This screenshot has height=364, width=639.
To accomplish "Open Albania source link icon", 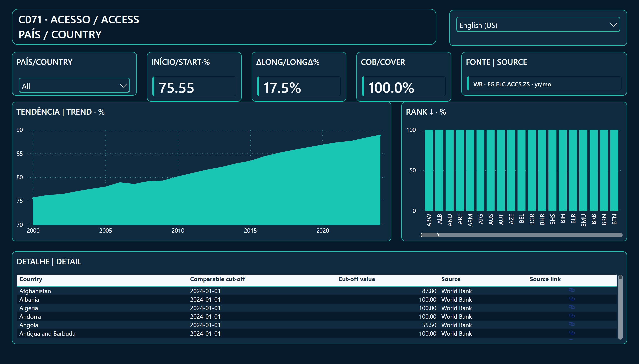I will point(572,299).
